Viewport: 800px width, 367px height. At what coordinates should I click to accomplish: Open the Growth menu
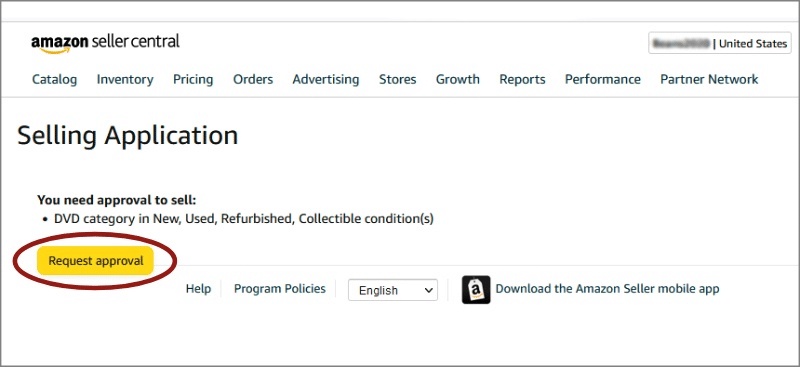point(458,79)
